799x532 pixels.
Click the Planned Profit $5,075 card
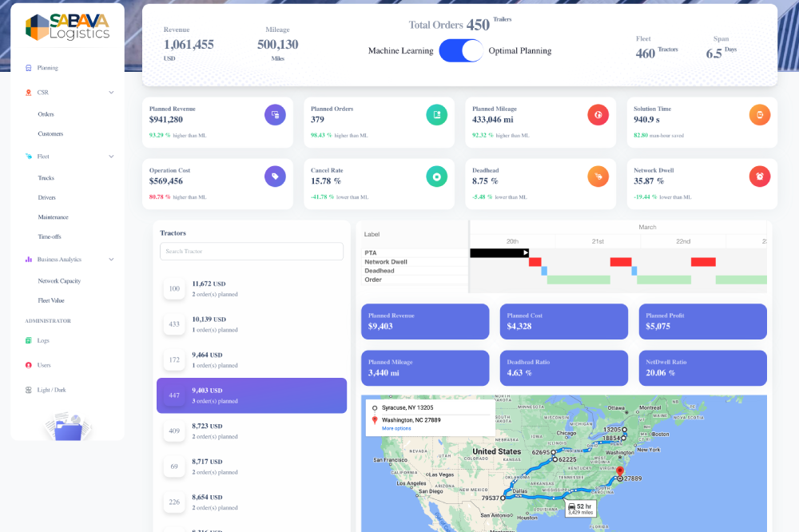[702, 322]
